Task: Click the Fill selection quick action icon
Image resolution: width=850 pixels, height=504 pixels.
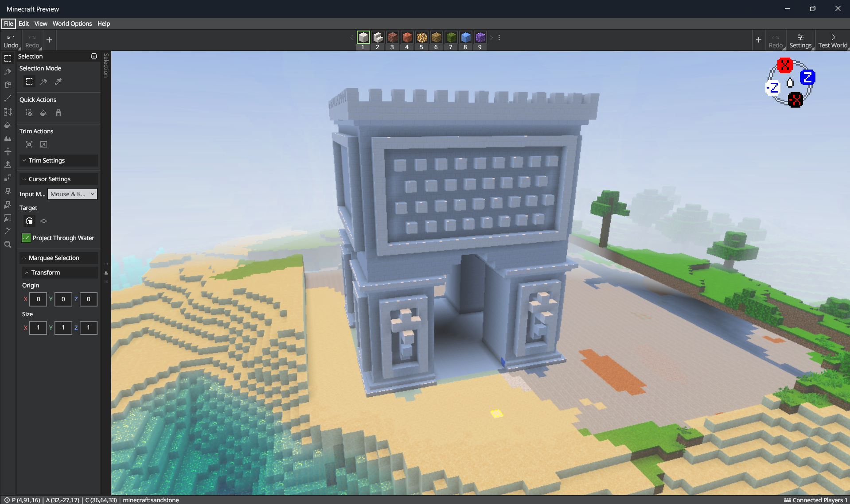Action: 43,113
